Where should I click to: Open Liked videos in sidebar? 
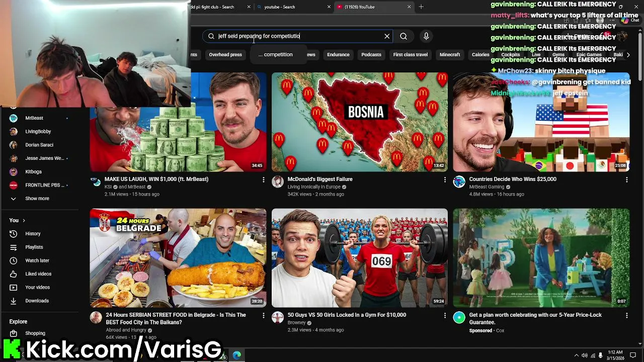click(39, 274)
